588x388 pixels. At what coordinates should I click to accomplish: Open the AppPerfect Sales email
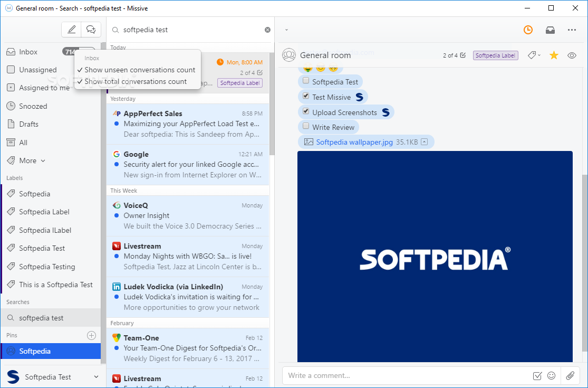pyautogui.click(x=188, y=124)
